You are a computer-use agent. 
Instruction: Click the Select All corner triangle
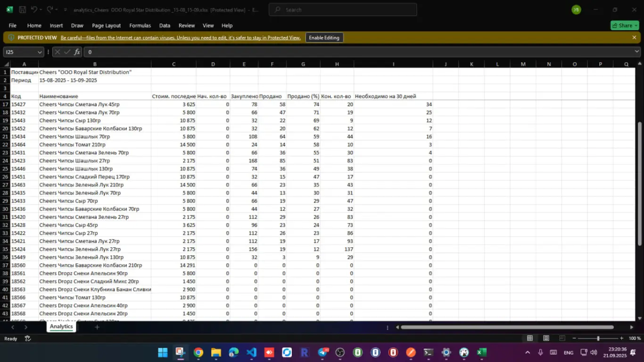(6, 64)
